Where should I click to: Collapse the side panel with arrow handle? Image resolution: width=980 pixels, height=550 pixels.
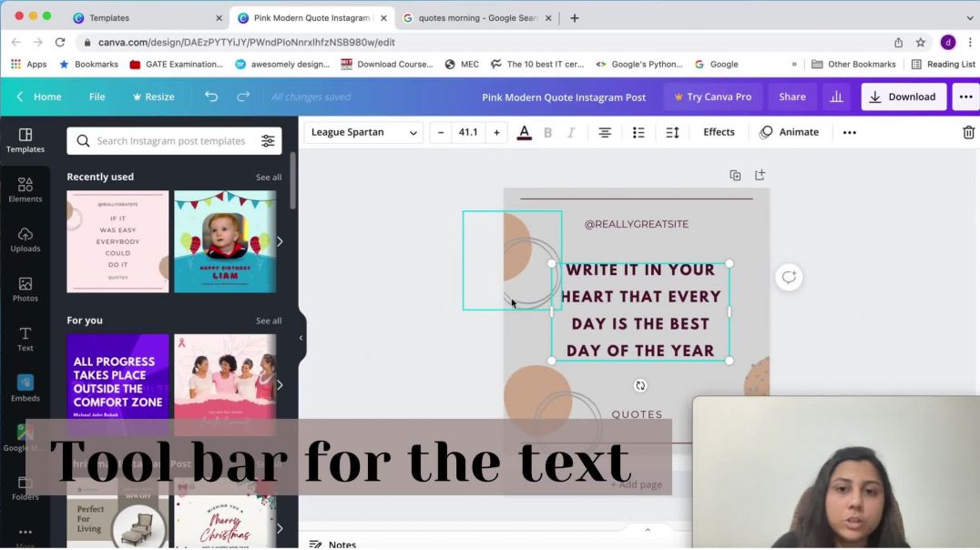pyautogui.click(x=301, y=338)
